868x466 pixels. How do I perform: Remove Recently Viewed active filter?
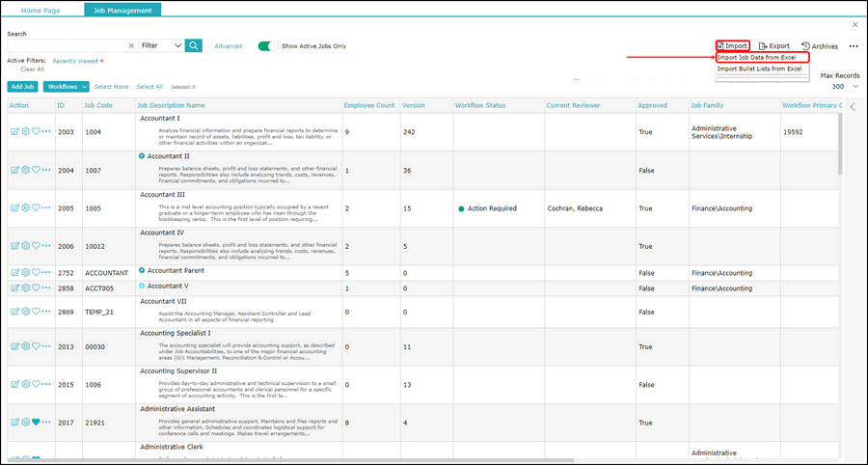pos(102,61)
